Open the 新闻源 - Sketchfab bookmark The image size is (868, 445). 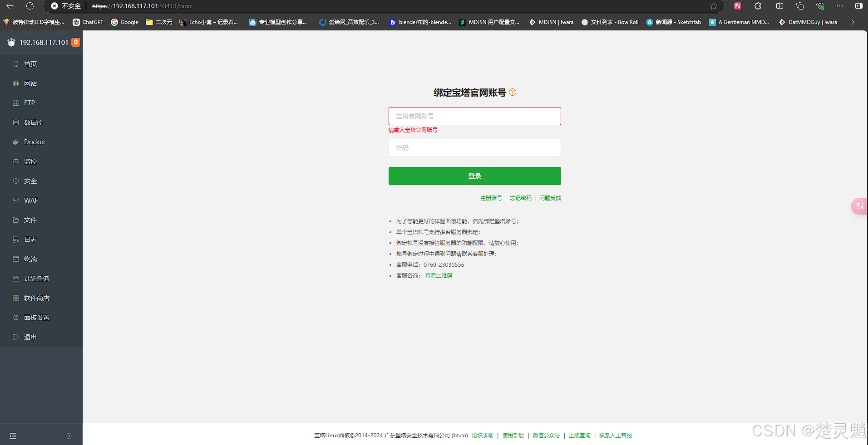(674, 22)
